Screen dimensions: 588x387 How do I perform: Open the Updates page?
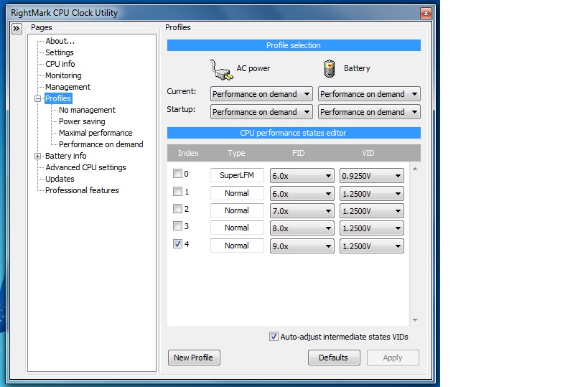[x=60, y=179]
